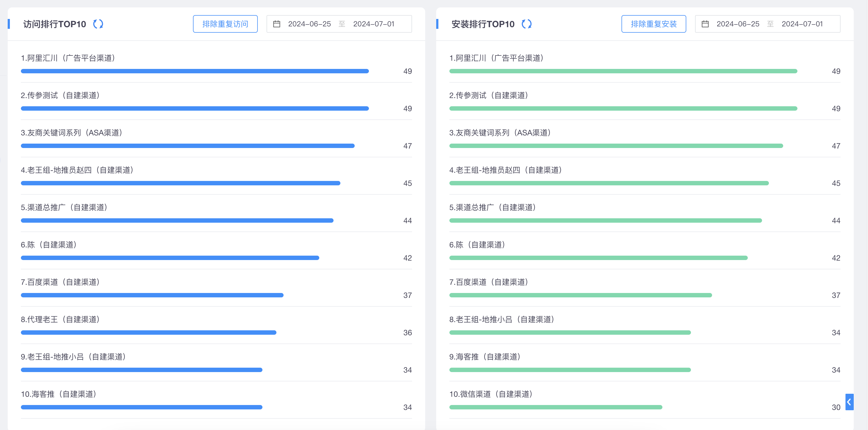Select install row 10.微信渠道（自建渠道）
Screen dimensions: 868x430
(x=645, y=401)
